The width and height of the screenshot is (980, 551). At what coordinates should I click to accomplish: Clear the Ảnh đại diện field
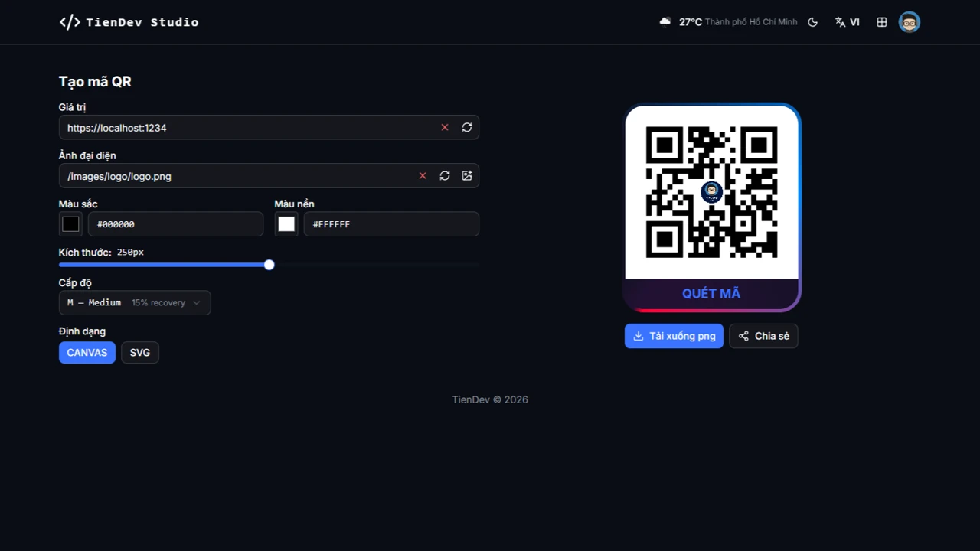pos(422,175)
